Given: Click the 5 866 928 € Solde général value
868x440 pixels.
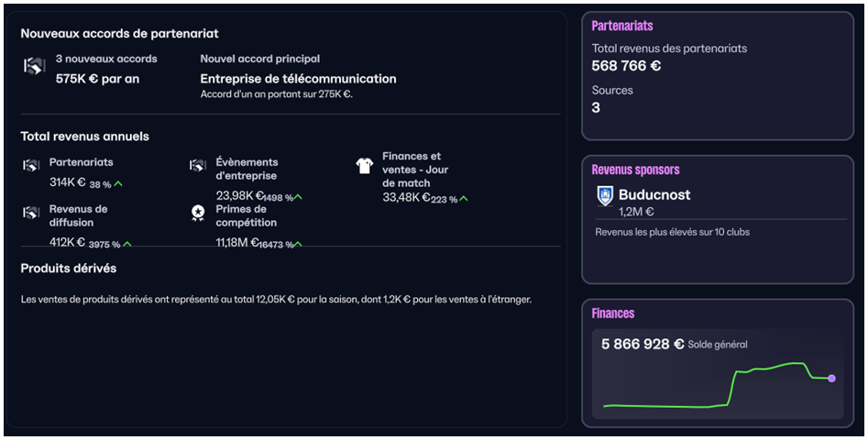Looking at the screenshot, I should click(x=643, y=345).
